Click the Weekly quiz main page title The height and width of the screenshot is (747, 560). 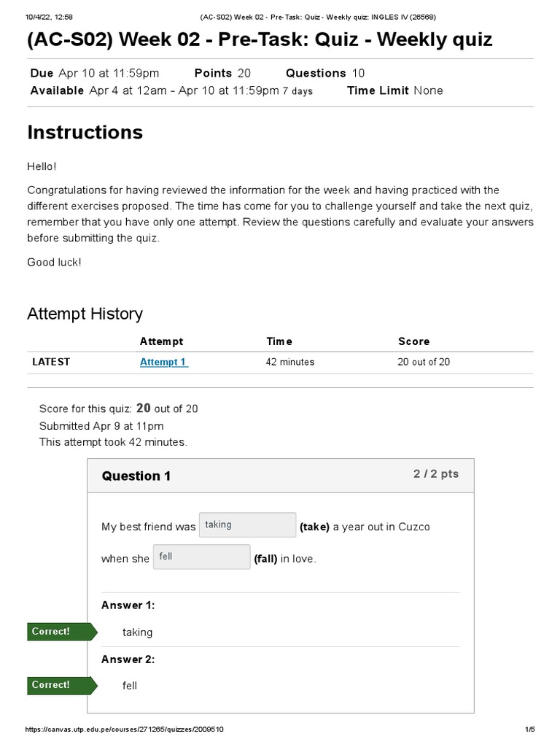click(x=260, y=39)
